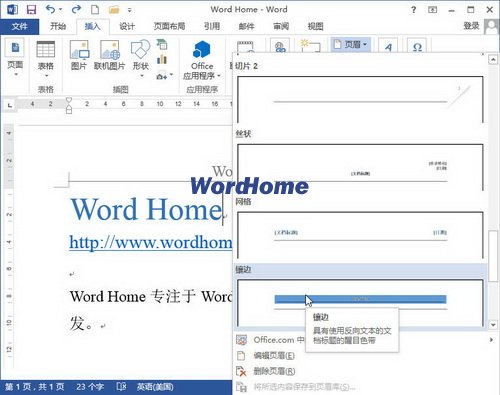The height and width of the screenshot is (395, 500).
Task: Click the proofing status icon
Action: point(121,387)
